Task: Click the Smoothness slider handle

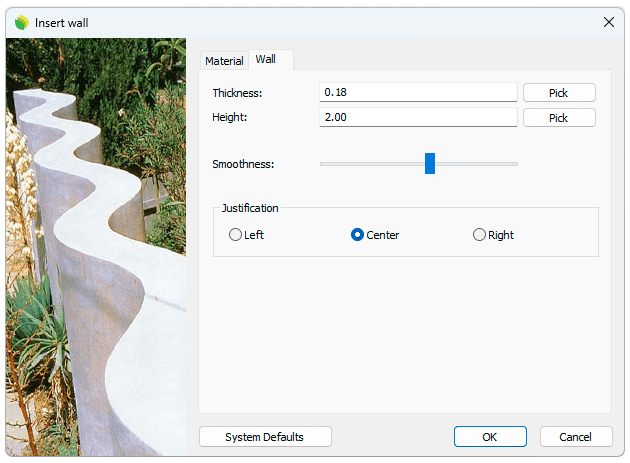Action: [x=430, y=164]
